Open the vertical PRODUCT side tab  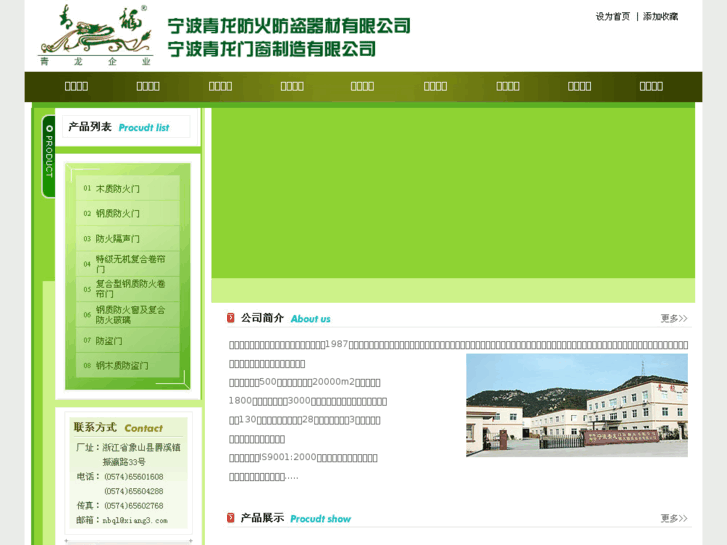(49, 156)
